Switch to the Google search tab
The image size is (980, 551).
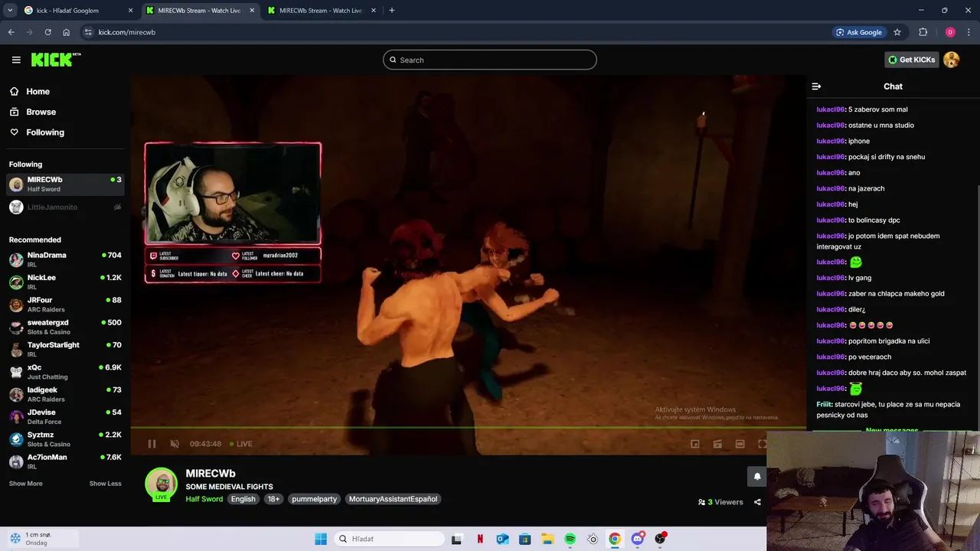(77, 11)
